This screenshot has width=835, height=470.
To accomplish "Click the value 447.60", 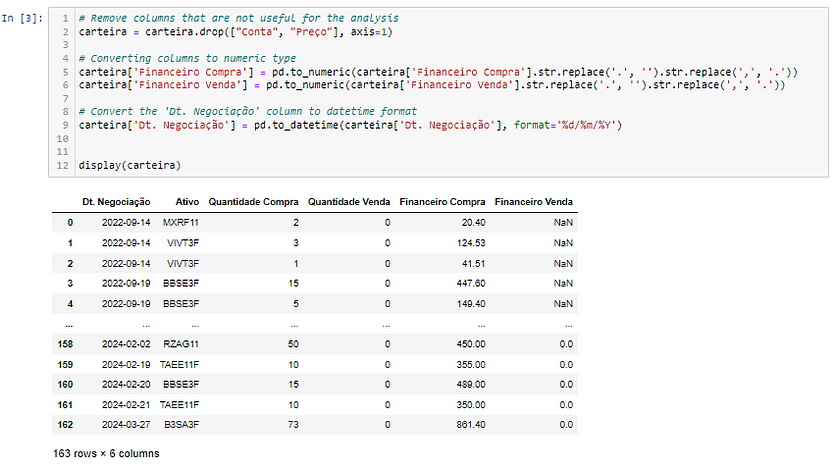I will coord(471,283).
